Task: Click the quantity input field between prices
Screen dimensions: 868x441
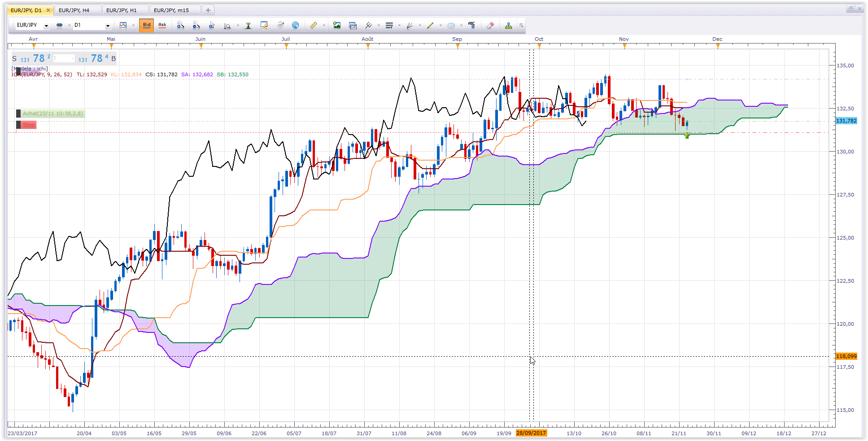Action: tap(64, 58)
